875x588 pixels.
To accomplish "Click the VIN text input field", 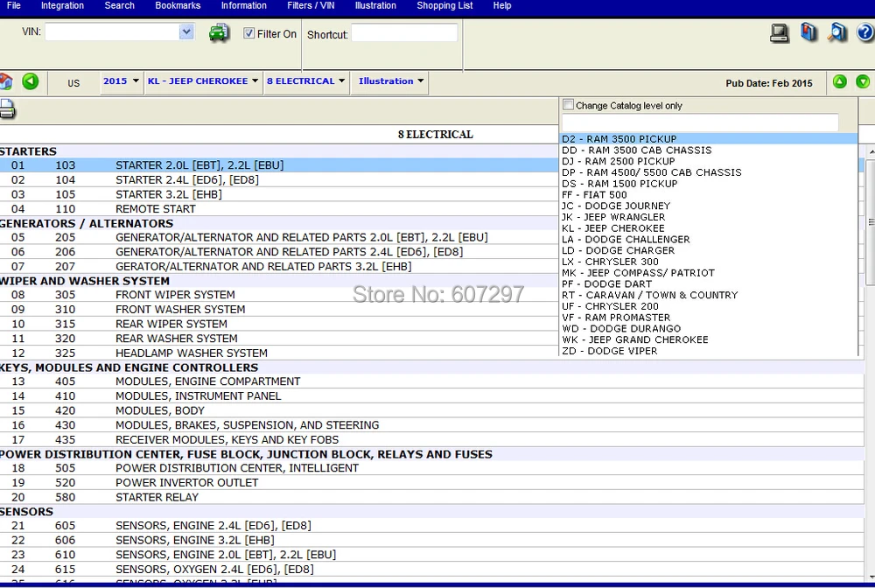I will [x=112, y=31].
